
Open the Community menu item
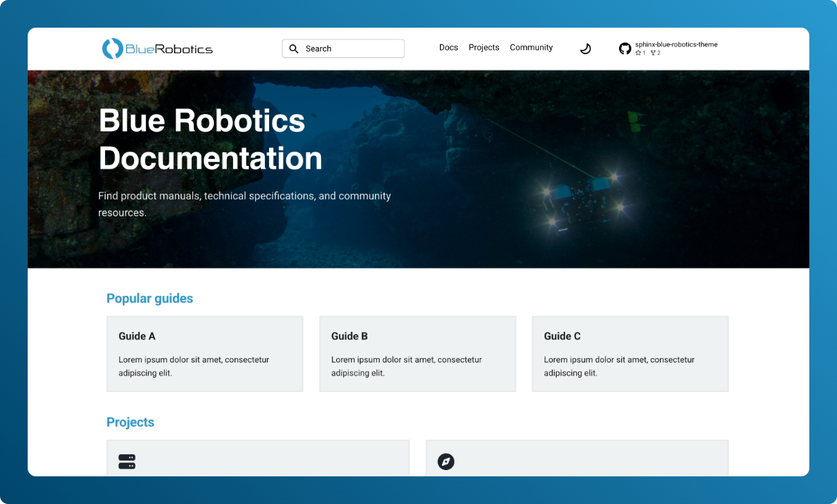[531, 47]
